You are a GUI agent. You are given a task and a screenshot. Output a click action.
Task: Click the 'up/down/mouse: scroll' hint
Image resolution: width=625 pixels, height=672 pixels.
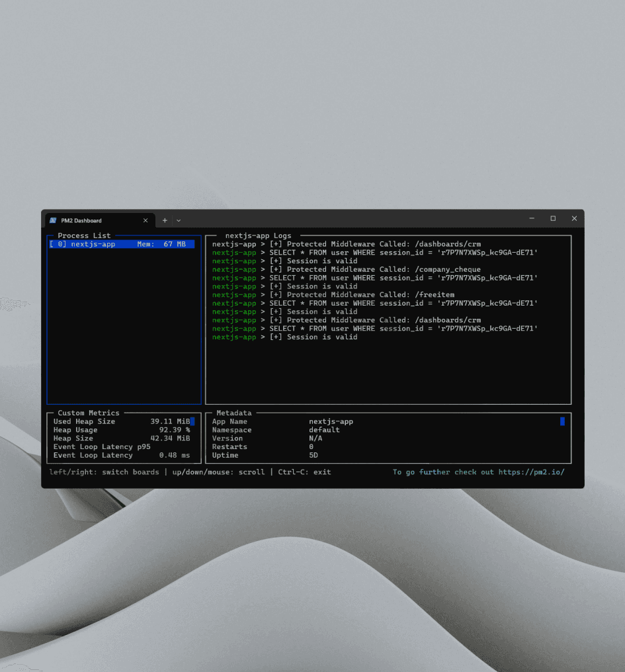(219, 472)
